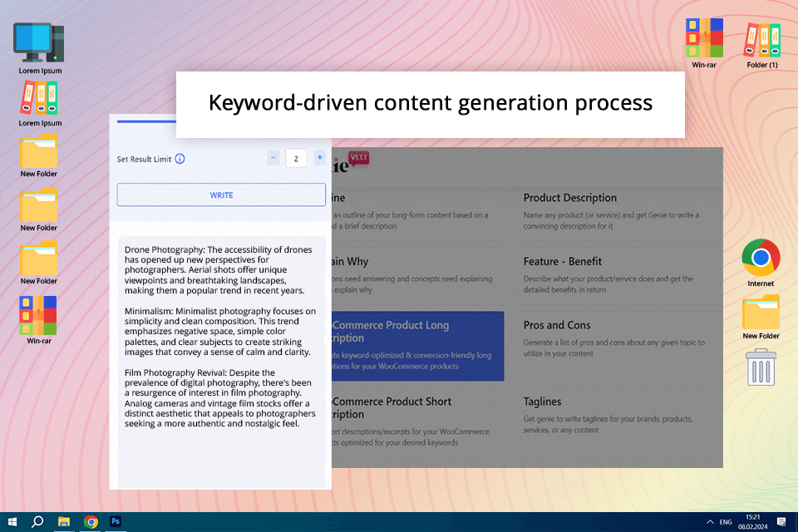Image resolution: width=798 pixels, height=532 pixels.
Task: Open the Explain Why template card
Action: [x=412, y=274]
